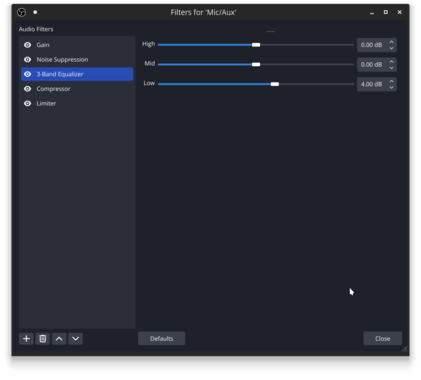Select the Gain filter
421x380 pixels.
point(77,45)
